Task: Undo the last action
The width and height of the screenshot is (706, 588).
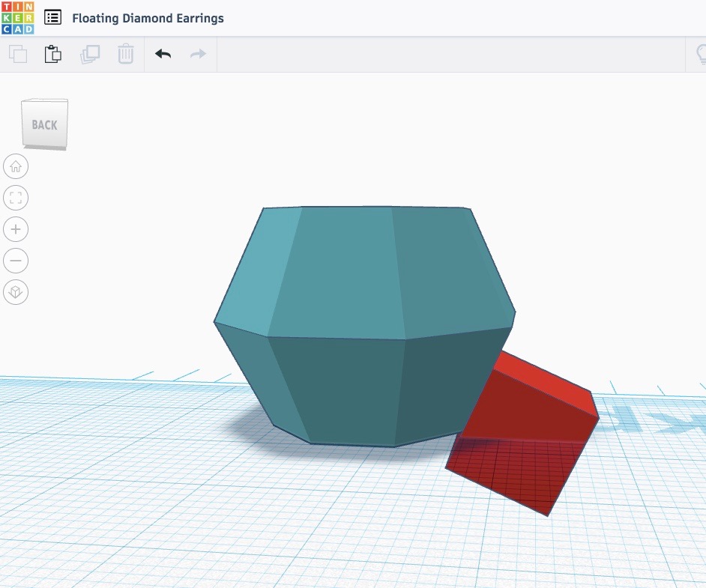Action: pos(163,54)
